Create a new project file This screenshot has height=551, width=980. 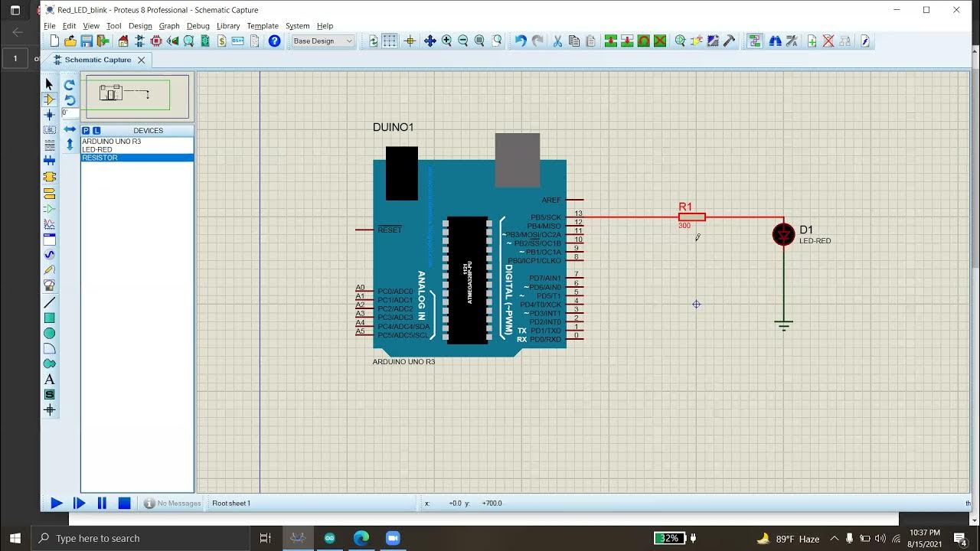pos(54,41)
